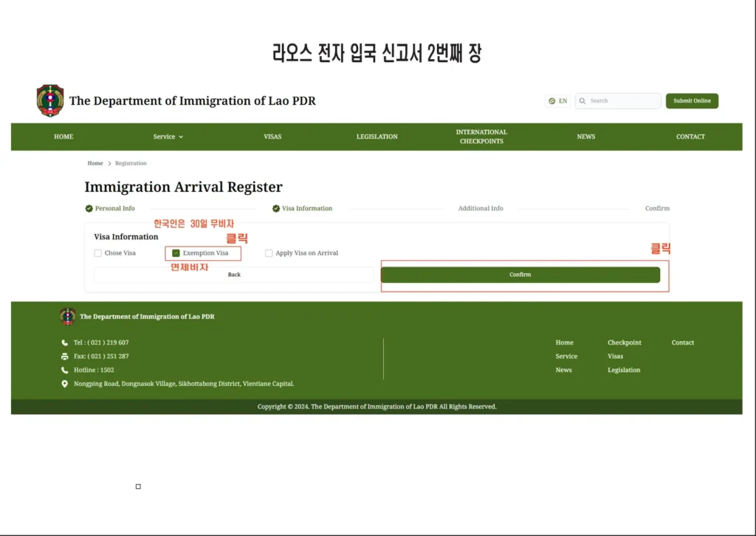
Task: Click the Department of Immigration header logo
Action: 49,100
